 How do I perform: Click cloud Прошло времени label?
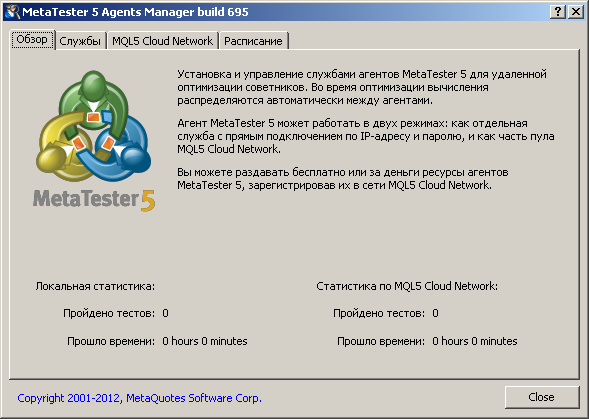381,341
